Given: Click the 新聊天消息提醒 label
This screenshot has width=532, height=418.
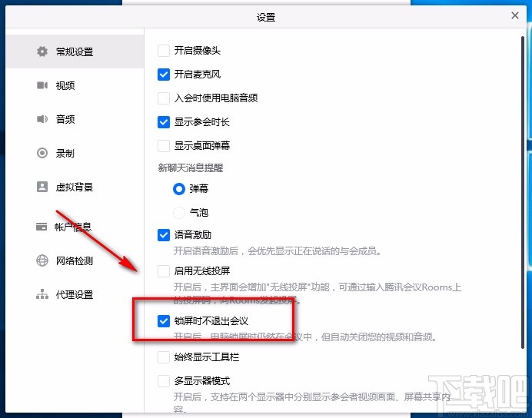Looking at the screenshot, I should [x=191, y=168].
